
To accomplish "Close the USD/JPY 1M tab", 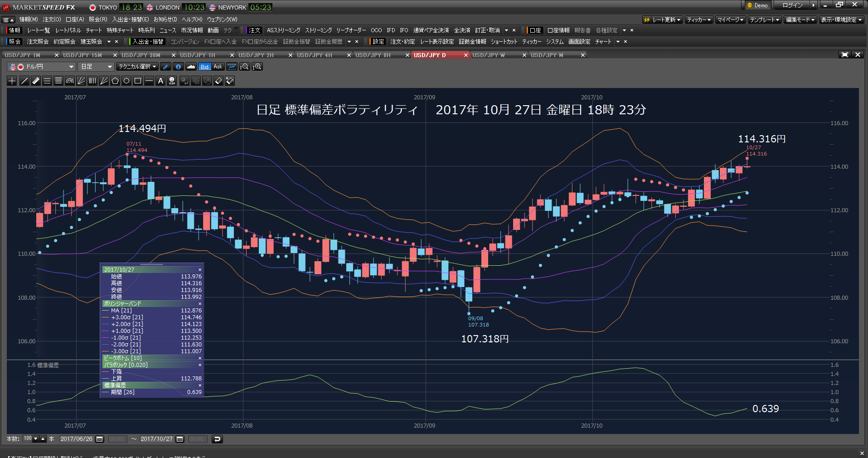I will coord(57,55).
